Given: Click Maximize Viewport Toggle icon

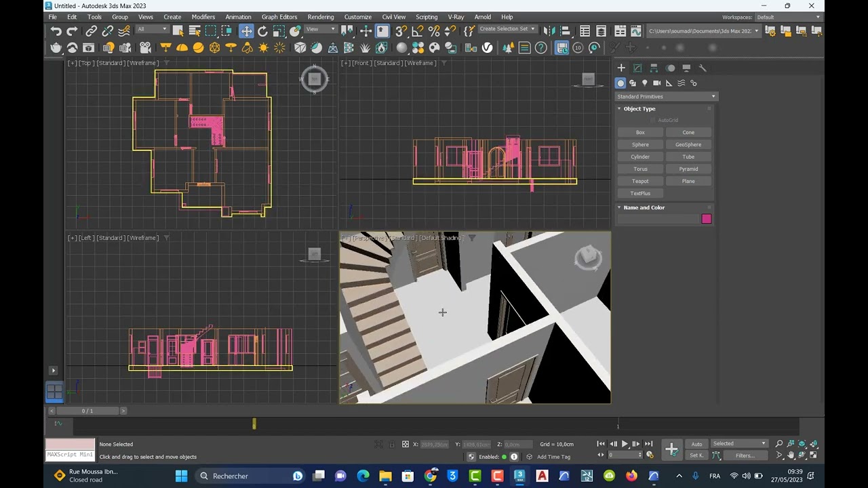Looking at the screenshot, I should 813,455.
